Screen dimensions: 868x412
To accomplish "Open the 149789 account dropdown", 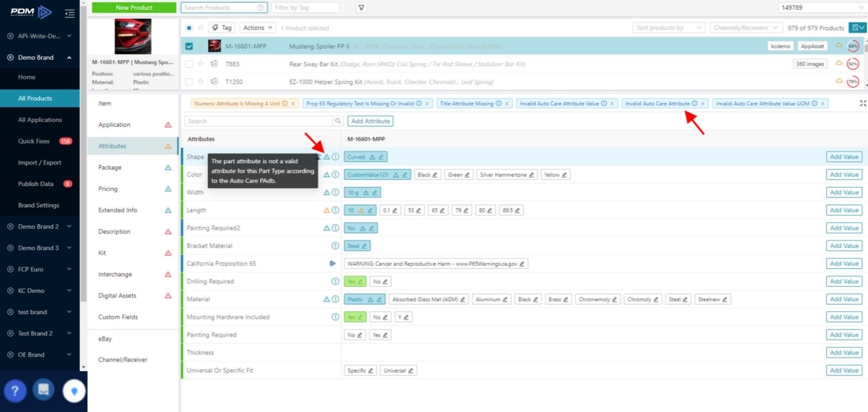I will pyautogui.click(x=822, y=7).
